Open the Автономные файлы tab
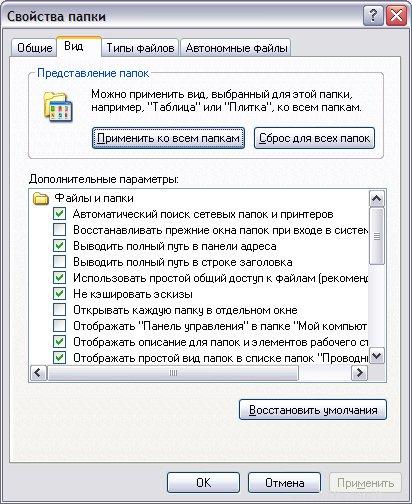Image resolution: width=412 pixels, height=504 pixels. click(x=236, y=48)
